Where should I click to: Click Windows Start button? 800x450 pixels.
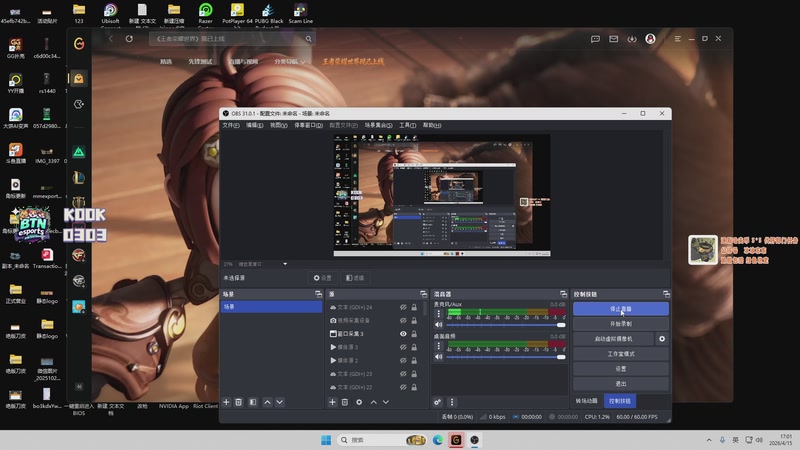pyautogui.click(x=326, y=440)
